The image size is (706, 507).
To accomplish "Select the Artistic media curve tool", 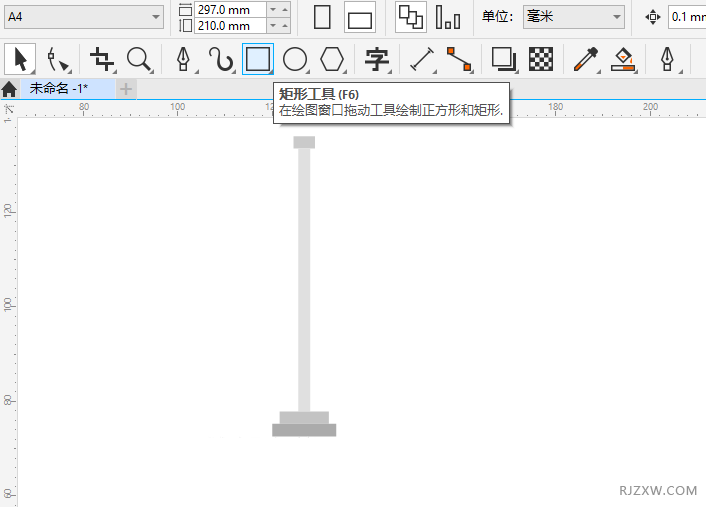I will pos(221,59).
